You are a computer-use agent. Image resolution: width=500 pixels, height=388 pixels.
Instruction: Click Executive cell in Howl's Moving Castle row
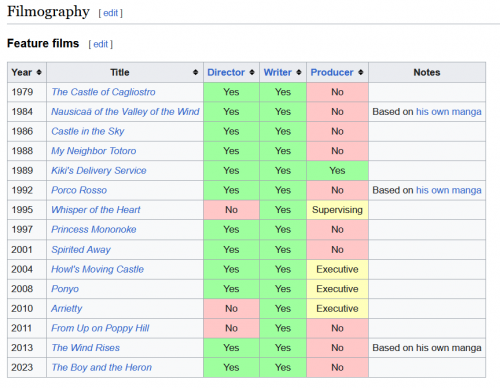[337, 269]
